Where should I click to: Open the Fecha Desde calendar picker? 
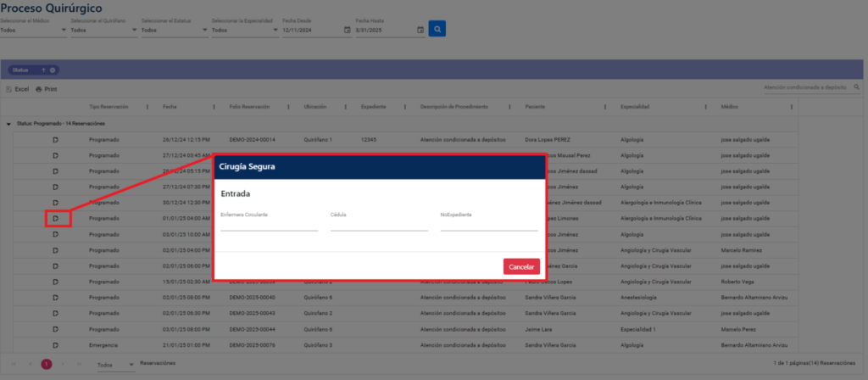(347, 30)
